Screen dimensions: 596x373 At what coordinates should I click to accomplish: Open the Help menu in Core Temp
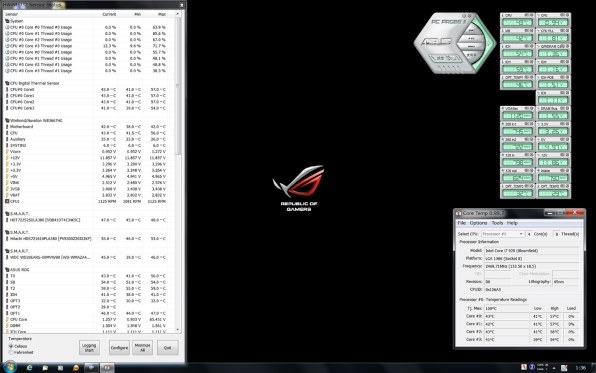pos(512,223)
